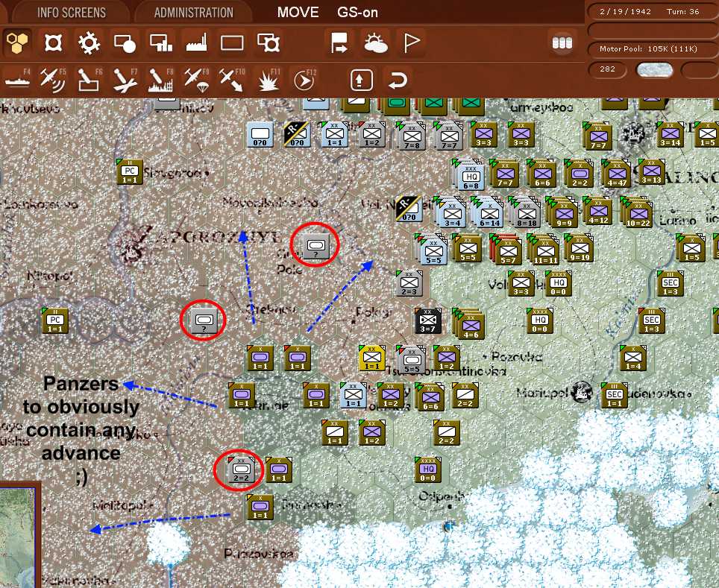Select the yellow 1=1 infantry unit
This screenshot has height=588, width=719.
click(372, 358)
